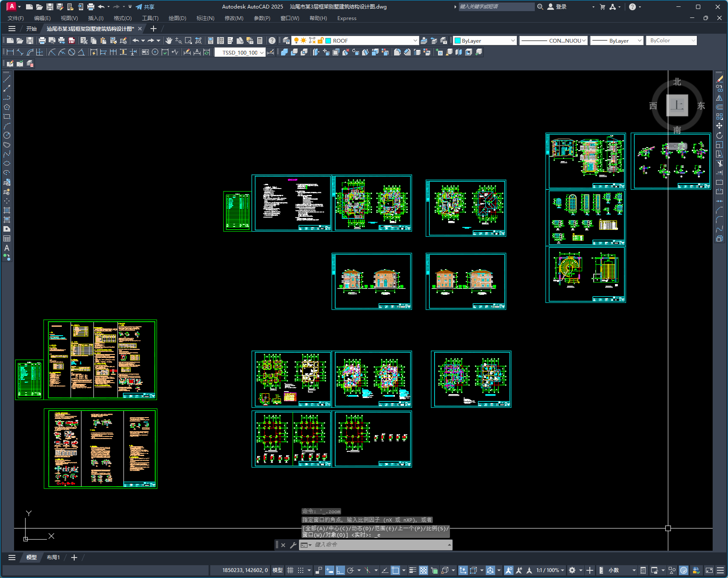Select the Rectangle draw tool
The height and width of the screenshot is (578, 728).
7,116
